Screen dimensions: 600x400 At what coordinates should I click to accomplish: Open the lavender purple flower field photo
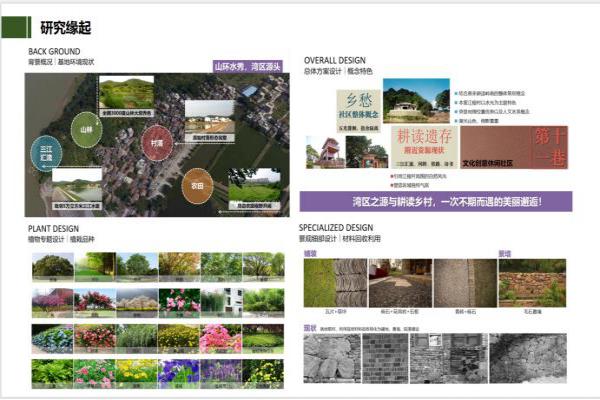(x=221, y=374)
